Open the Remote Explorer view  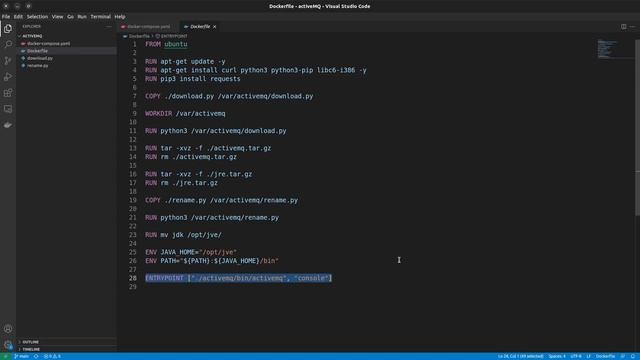tap(8, 109)
